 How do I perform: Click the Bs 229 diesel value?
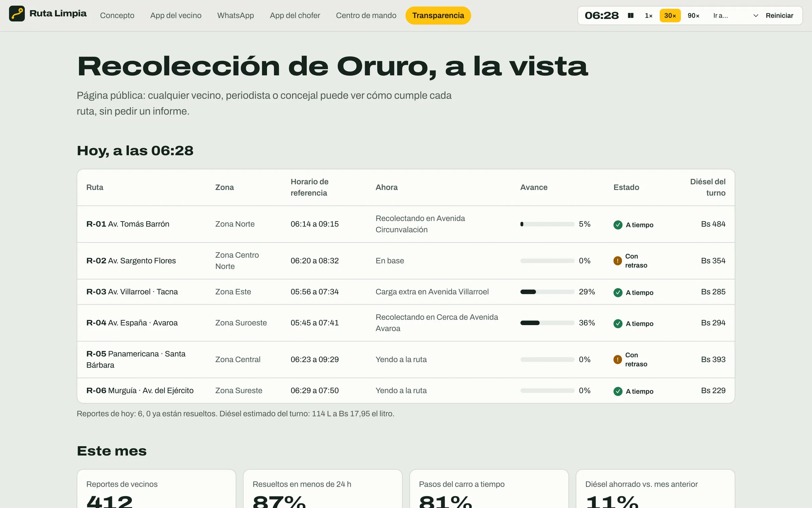click(713, 391)
